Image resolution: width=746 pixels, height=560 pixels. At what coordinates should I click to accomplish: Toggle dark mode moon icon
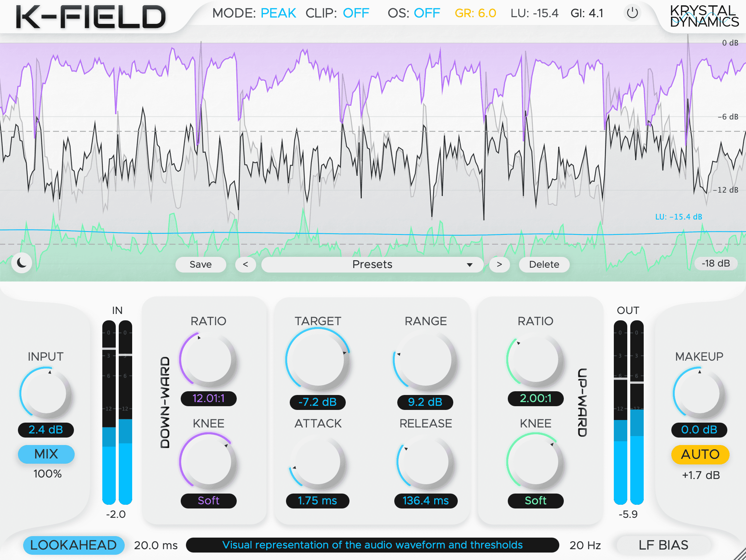click(x=22, y=263)
